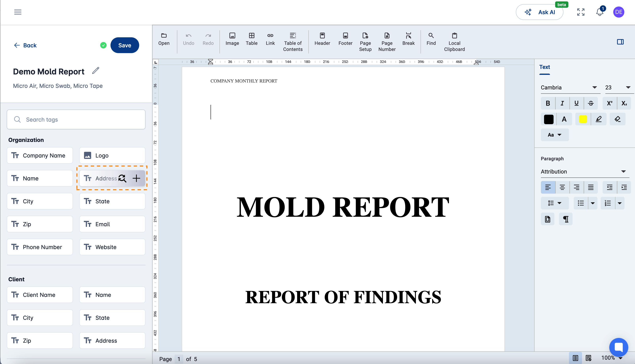
Task: Open the Paragraph style dropdown
Action: [x=584, y=171]
